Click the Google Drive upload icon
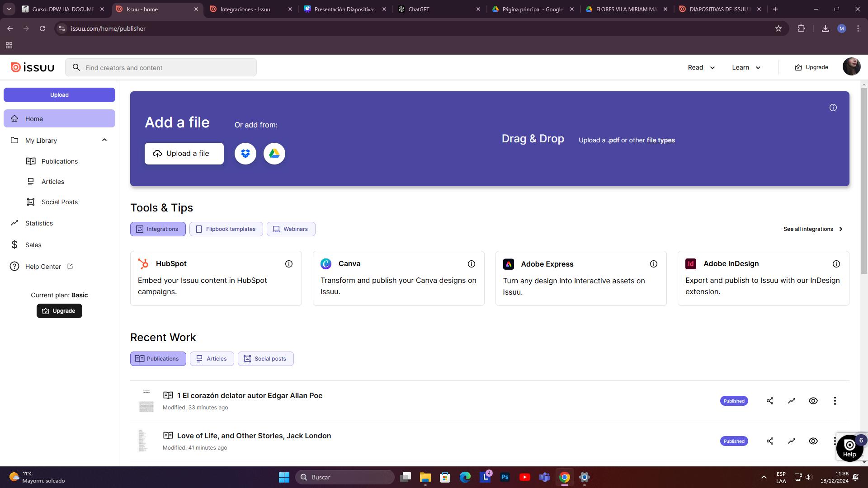Viewport: 868px width, 488px height. (274, 154)
